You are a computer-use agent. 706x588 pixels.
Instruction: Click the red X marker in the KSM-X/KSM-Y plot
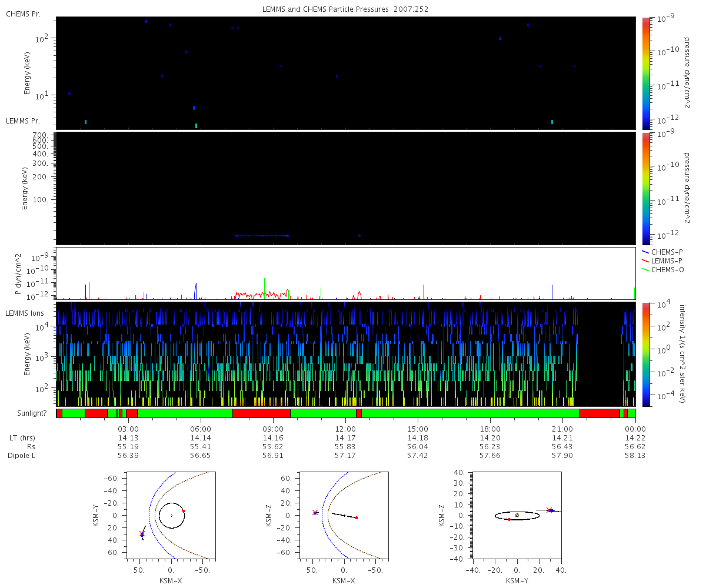(x=142, y=533)
